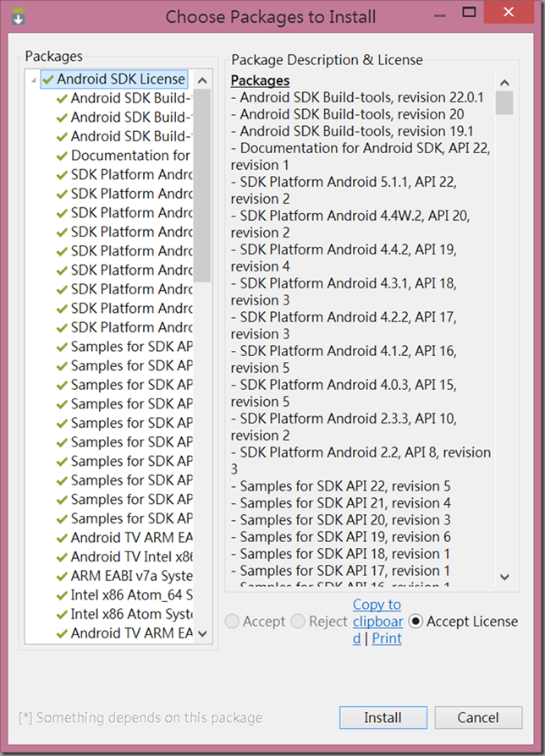Image resolution: width=545 pixels, height=756 pixels.
Task: Select the Android SDK License row
Action: pyautogui.click(x=113, y=79)
